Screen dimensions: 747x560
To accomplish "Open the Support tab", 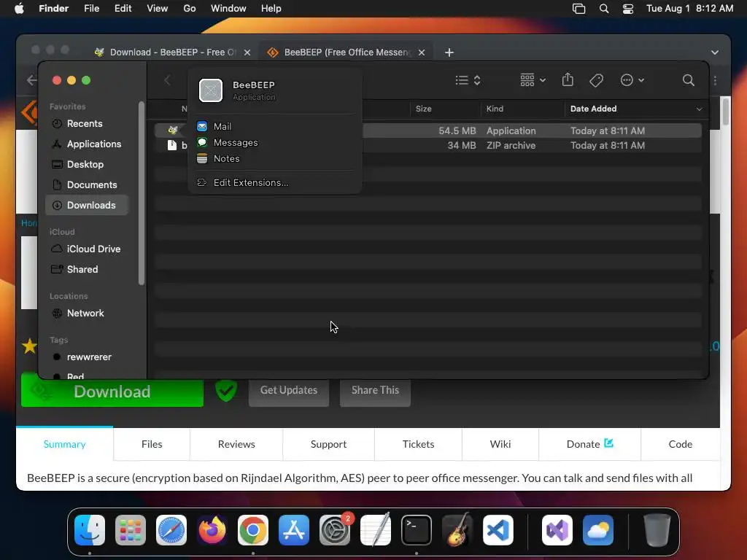I will click(x=329, y=444).
